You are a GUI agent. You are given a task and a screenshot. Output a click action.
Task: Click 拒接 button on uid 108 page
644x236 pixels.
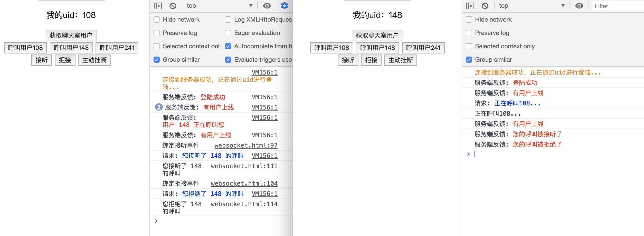65,60
